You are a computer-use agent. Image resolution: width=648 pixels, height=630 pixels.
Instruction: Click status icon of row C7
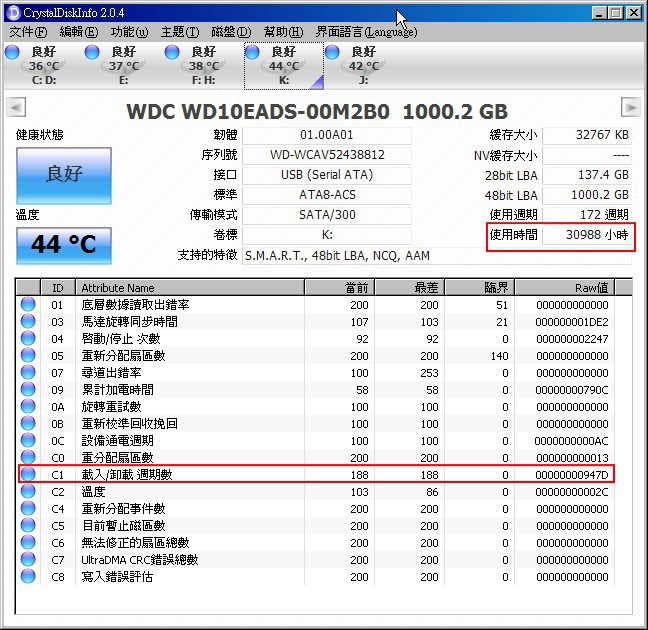[x=28, y=559]
